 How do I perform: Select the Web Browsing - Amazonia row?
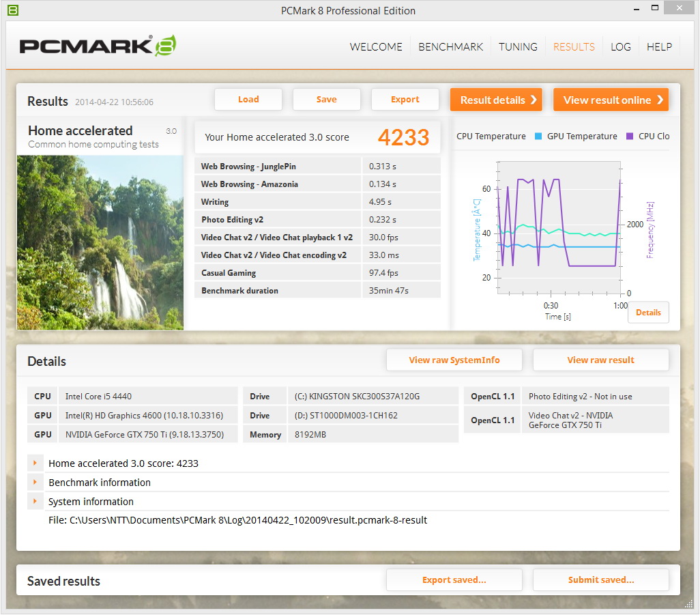pos(317,184)
